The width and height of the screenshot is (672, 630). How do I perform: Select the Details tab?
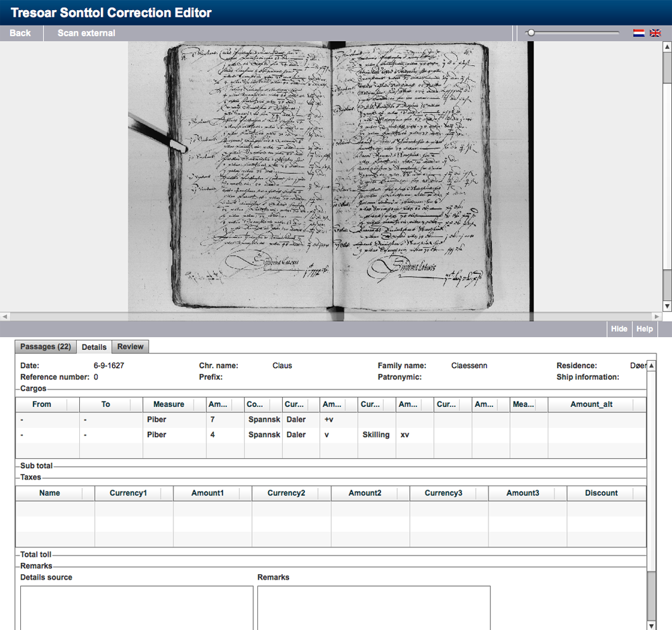[94, 347]
